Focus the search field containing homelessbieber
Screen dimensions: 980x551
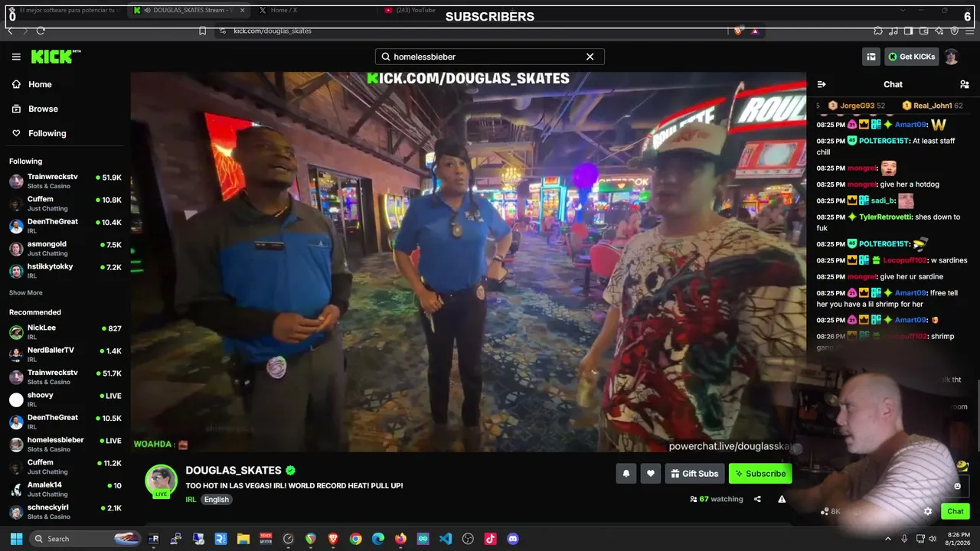(x=489, y=57)
